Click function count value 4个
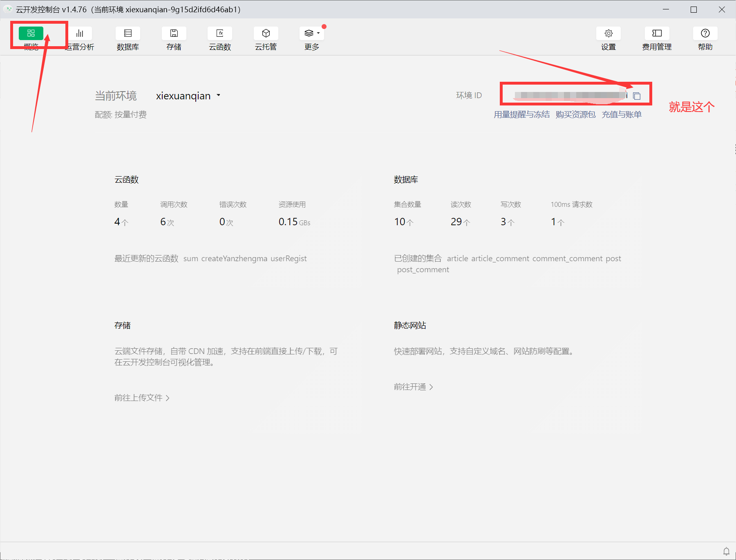This screenshot has height=560, width=736. [x=121, y=222]
